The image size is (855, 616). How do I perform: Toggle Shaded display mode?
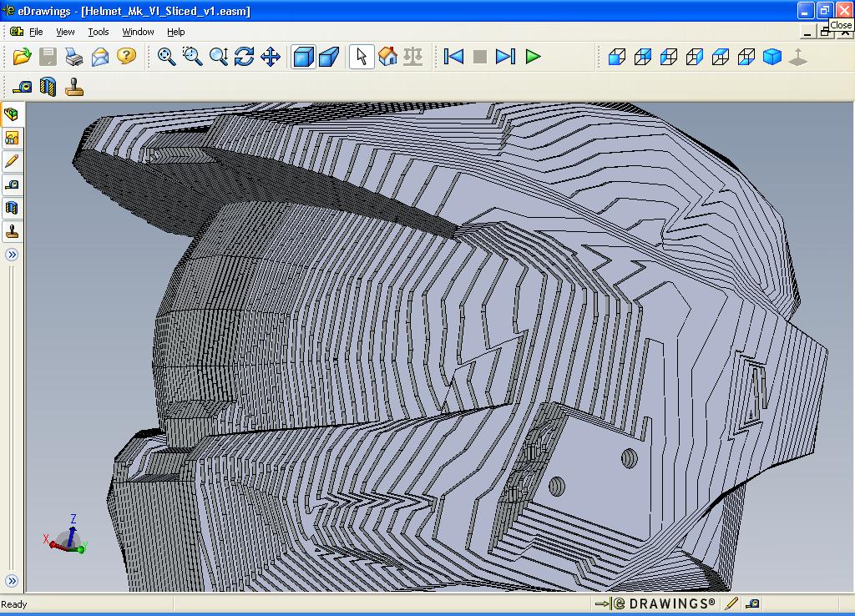[x=303, y=57]
